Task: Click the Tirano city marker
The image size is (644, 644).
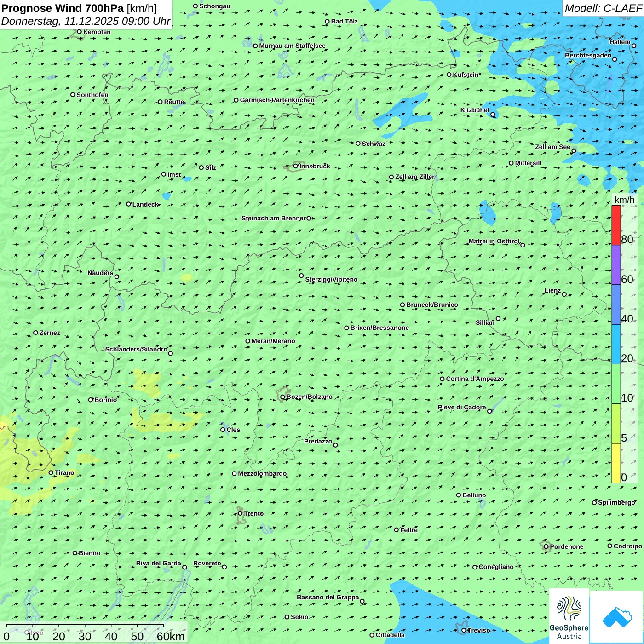Action: click(x=51, y=472)
